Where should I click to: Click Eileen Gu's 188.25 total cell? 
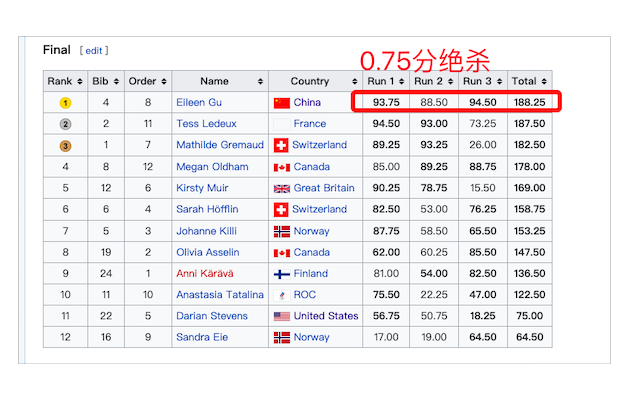528,102
